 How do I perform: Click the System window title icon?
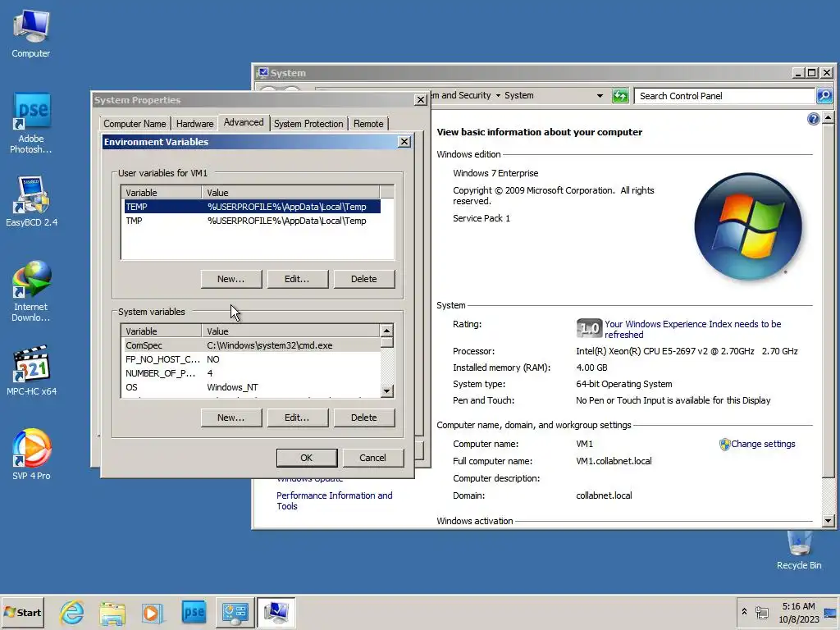coord(262,73)
